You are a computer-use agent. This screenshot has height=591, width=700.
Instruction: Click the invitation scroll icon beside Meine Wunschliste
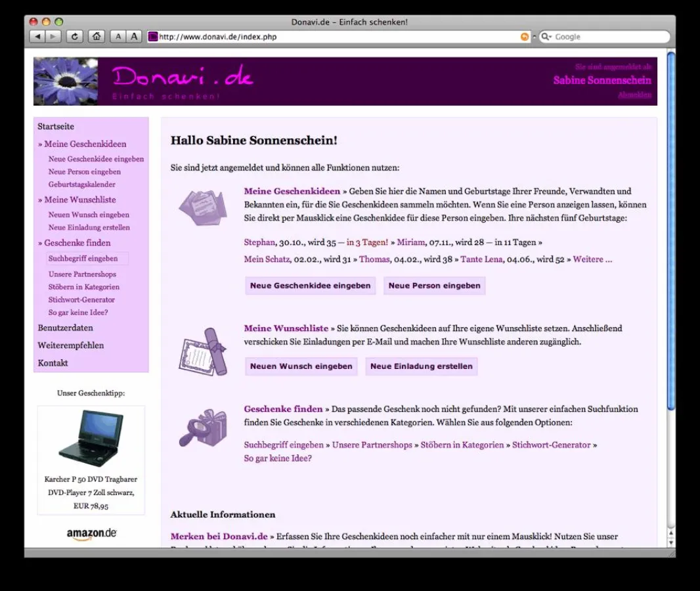(x=204, y=351)
